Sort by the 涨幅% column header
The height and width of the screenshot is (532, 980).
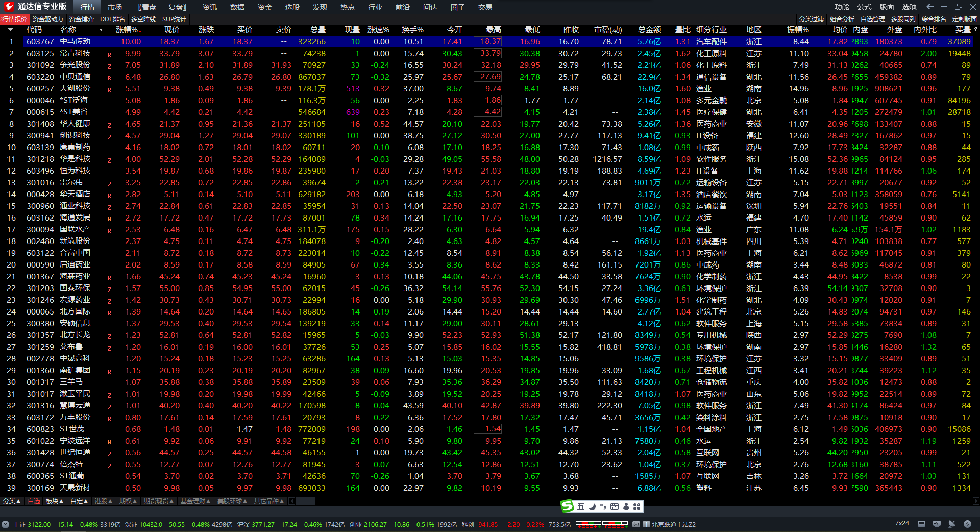click(129, 30)
